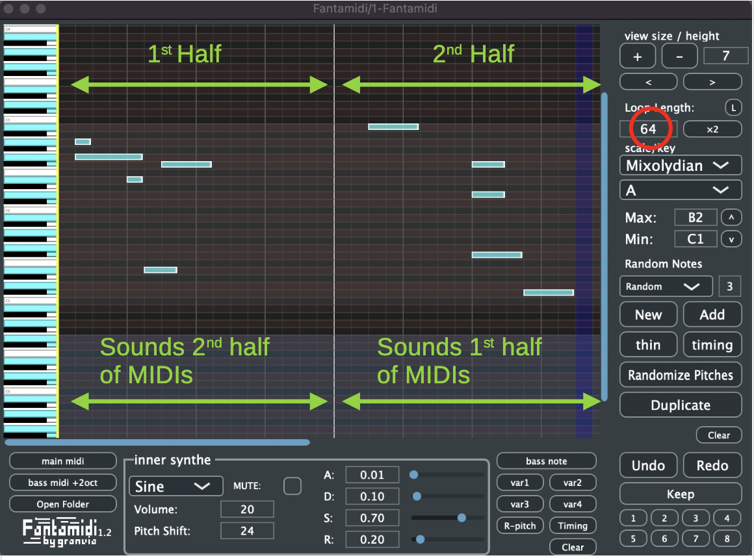Click the height value field 7

click(725, 56)
